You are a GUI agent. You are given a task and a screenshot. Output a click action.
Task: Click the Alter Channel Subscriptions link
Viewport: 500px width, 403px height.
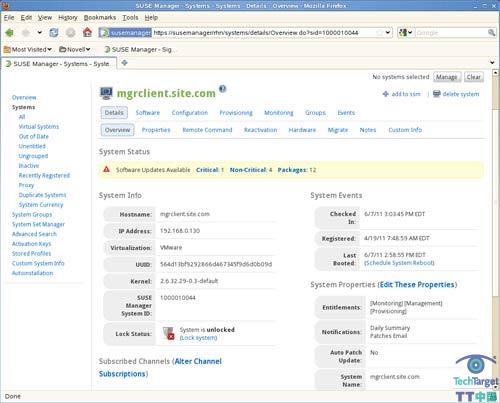[x=160, y=368]
